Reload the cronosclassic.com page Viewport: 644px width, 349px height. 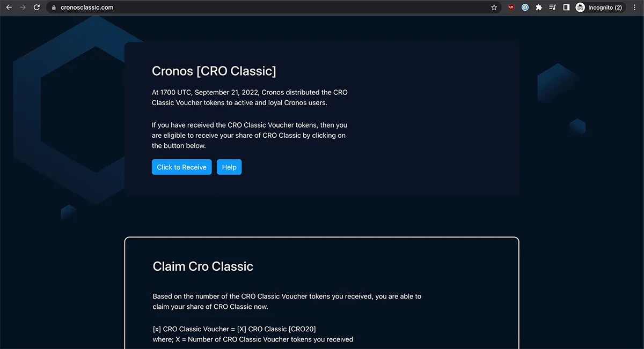(x=36, y=8)
